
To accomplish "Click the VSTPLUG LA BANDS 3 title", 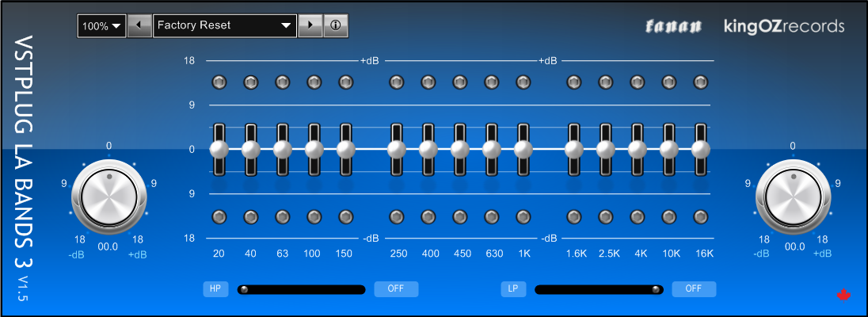I will pos(23,152).
